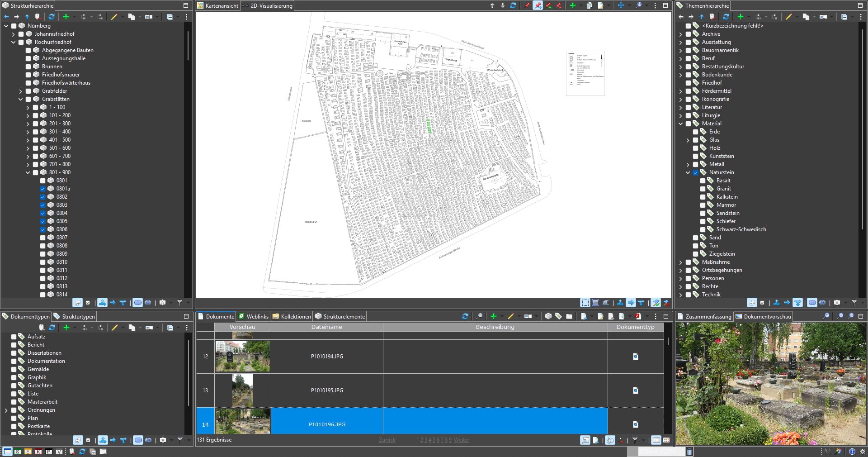Click the filter funnel icon below Themenhierarchie
The image size is (868, 457).
pyautogui.click(x=854, y=303)
